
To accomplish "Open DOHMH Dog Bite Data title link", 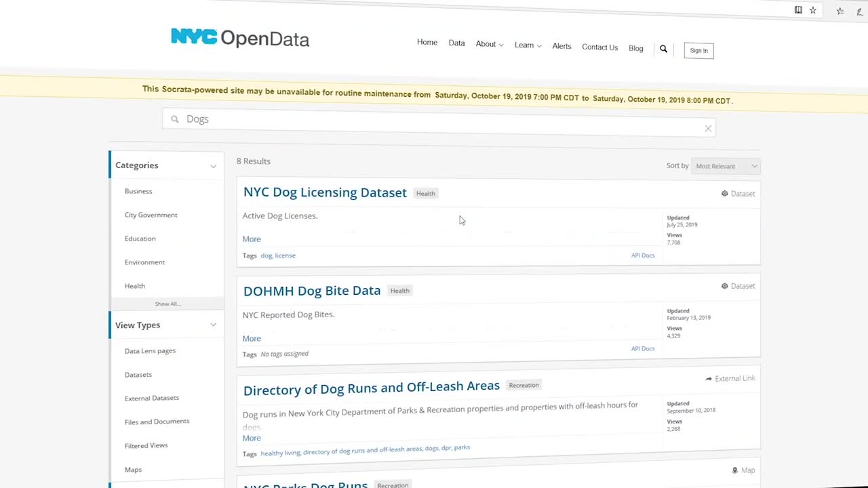I will tap(312, 291).
